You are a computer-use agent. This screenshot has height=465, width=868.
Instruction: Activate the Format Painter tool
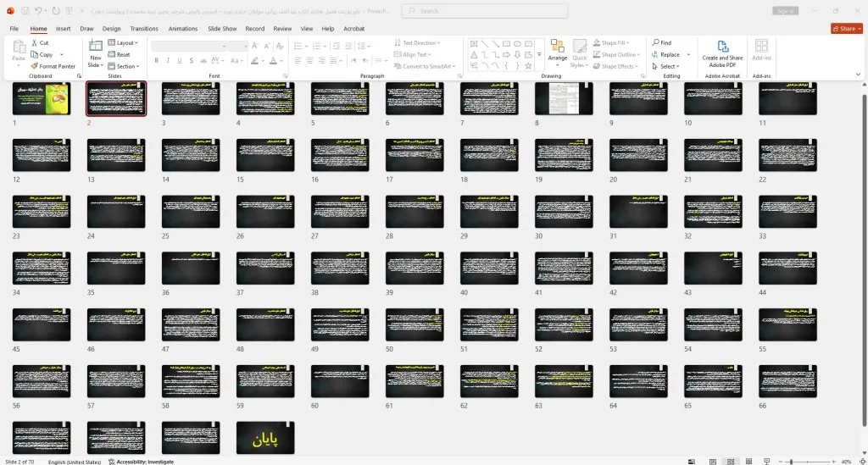point(53,66)
